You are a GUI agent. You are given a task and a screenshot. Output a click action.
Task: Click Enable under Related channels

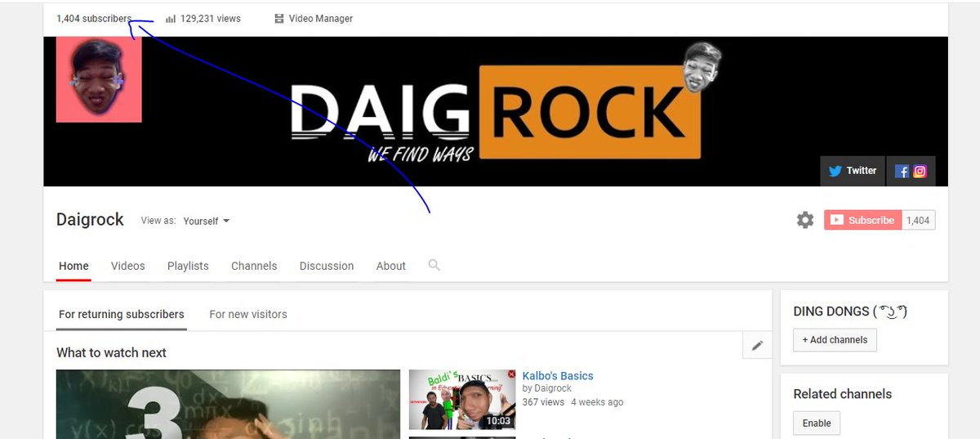coord(817,423)
